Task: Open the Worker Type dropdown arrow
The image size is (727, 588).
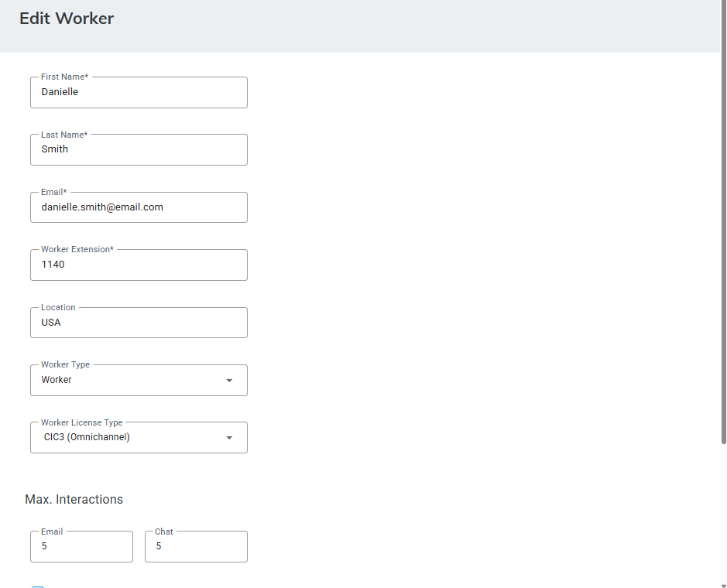Action: click(x=229, y=381)
